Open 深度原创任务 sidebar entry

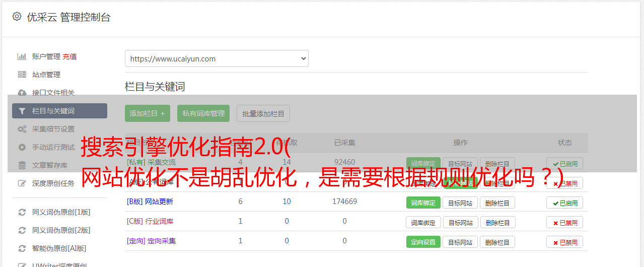[53, 183]
